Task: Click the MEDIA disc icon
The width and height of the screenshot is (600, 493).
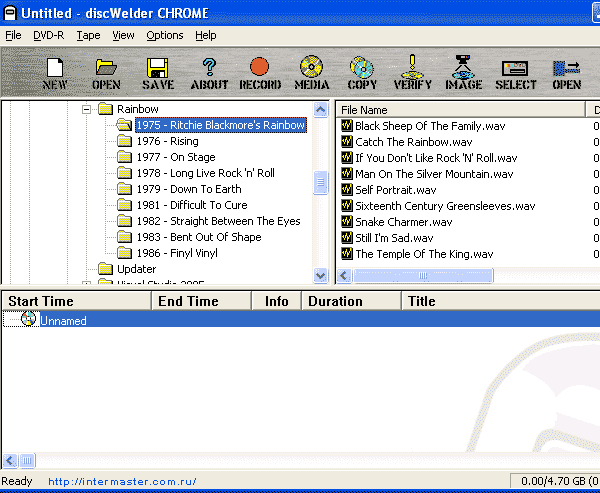Action: coord(311,73)
